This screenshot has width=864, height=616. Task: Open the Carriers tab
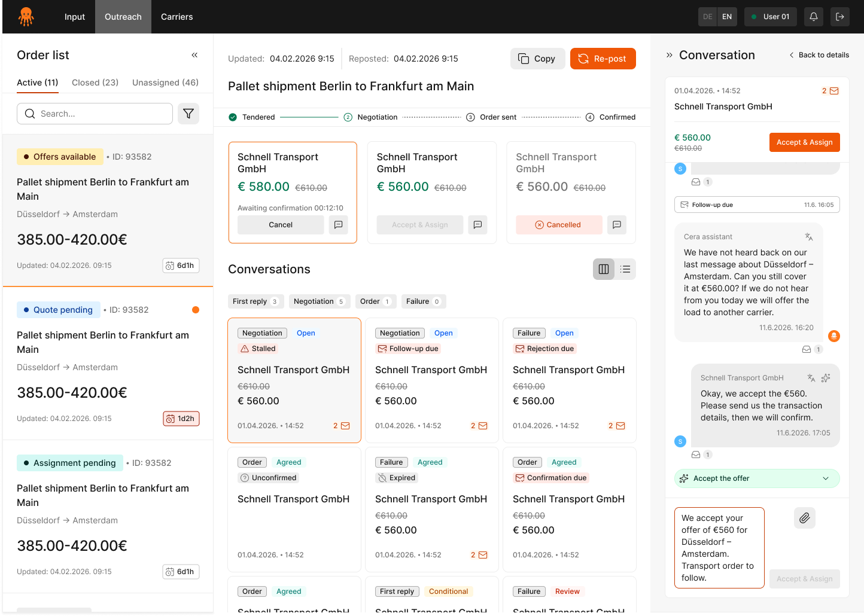click(x=177, y=17)
